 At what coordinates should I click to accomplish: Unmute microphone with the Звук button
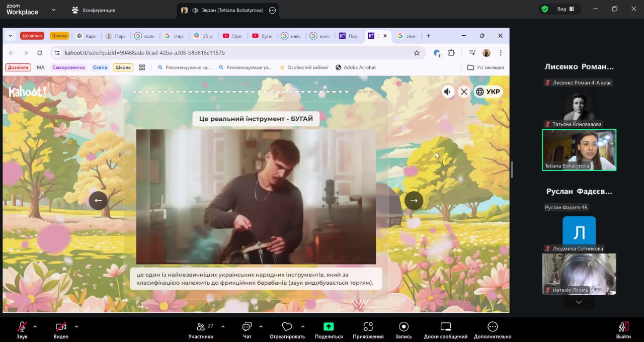[22, 326]
